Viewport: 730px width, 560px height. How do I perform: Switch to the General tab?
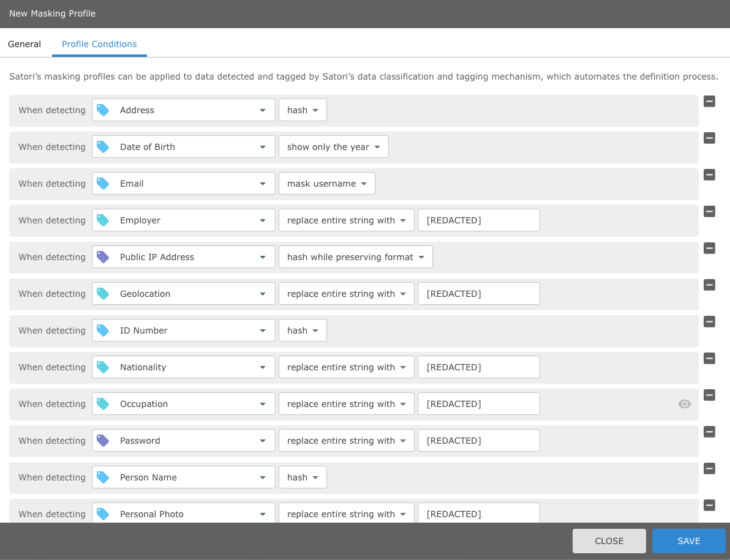[x=24, y=44]
